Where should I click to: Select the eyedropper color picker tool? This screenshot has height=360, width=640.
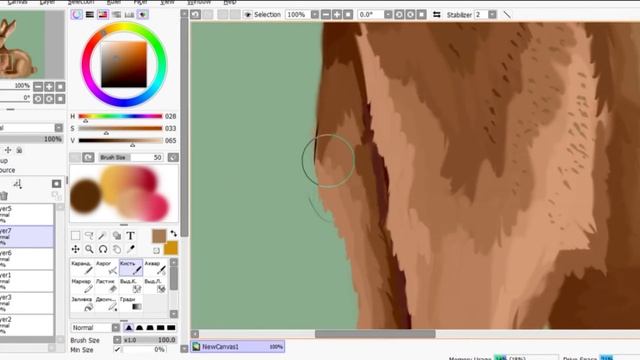click(x=131, y=249)
